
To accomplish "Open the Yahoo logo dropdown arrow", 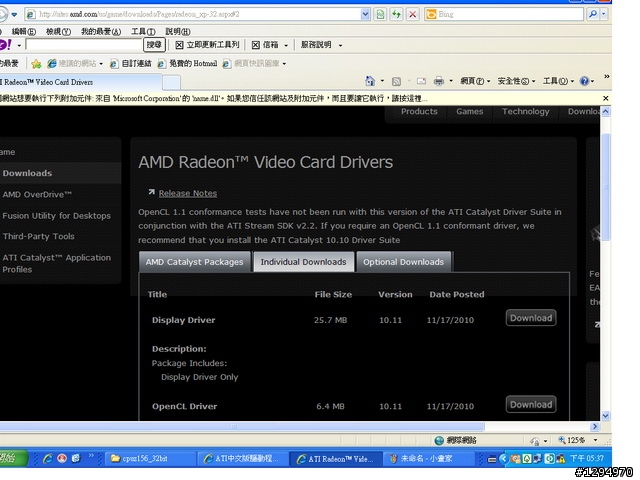I will coord(19,45).
